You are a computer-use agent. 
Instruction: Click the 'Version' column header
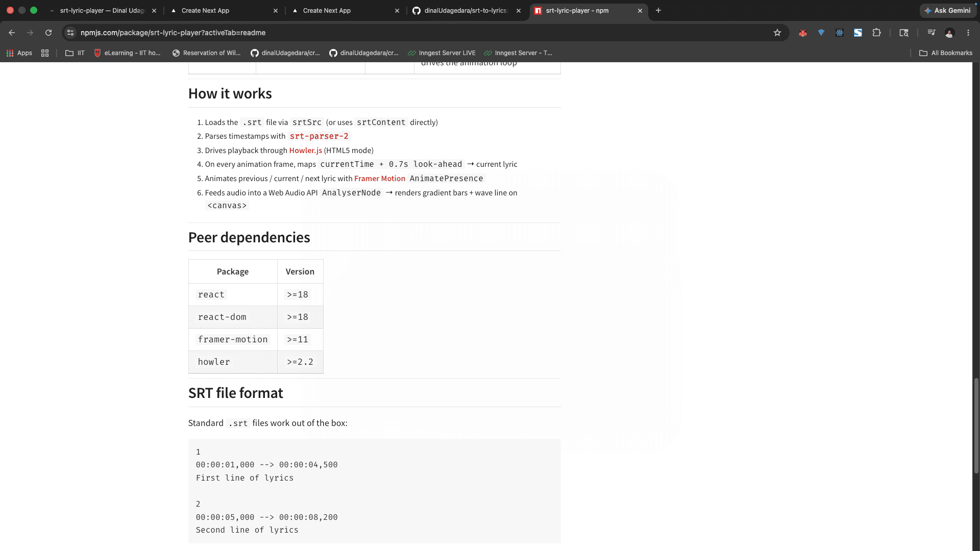point(300,272)
